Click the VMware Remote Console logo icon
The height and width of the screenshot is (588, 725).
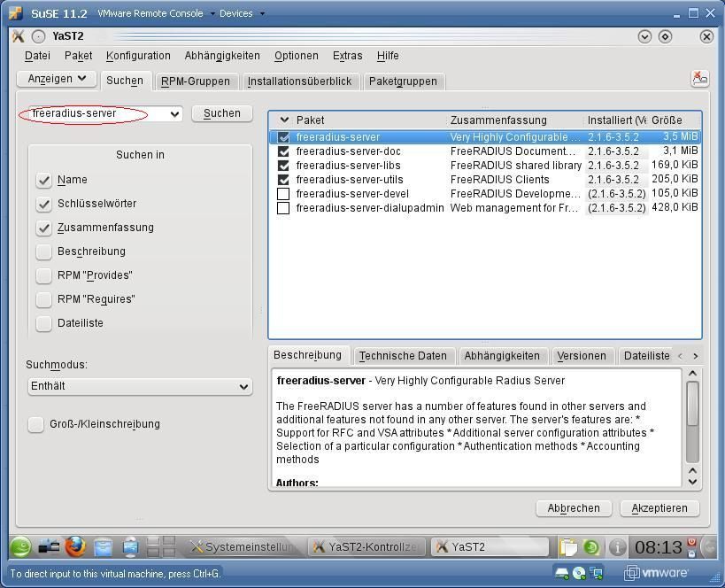[15, 12]
